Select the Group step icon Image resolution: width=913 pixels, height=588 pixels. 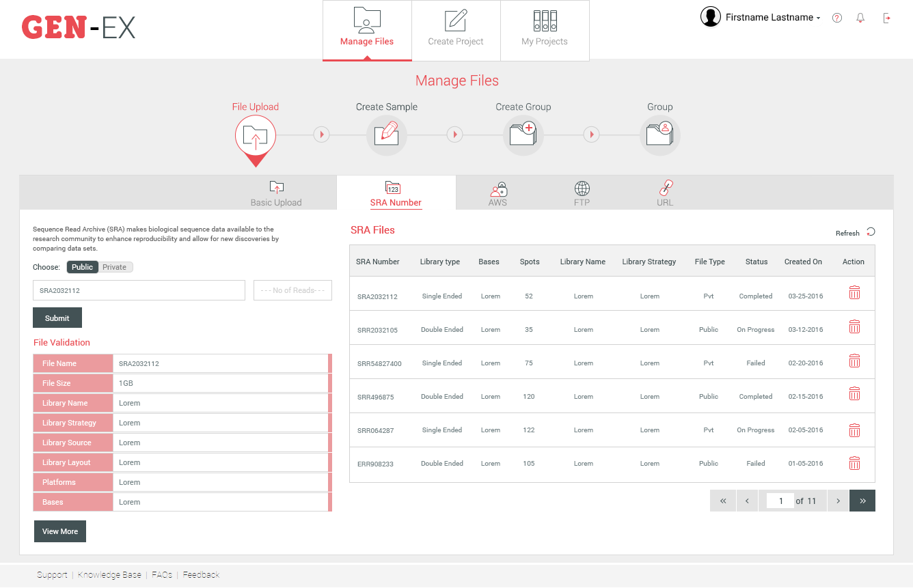click(x=659, y=135)
